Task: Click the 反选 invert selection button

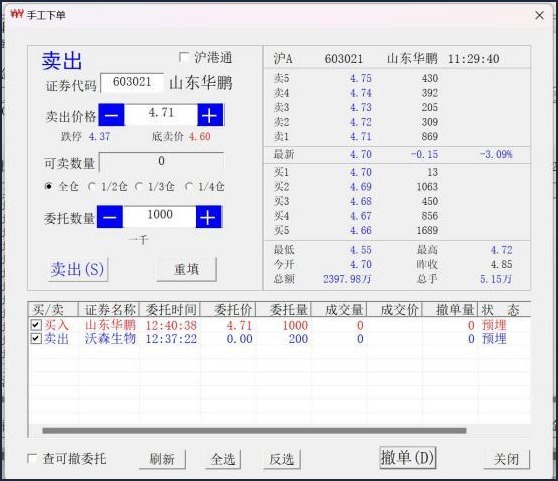Action: (x=282, y=459)
